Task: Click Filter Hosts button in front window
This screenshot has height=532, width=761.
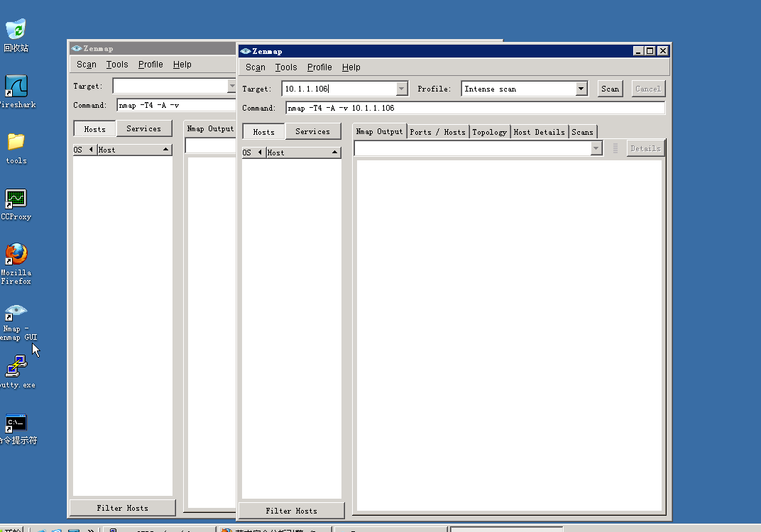Action: pos(291,511)
